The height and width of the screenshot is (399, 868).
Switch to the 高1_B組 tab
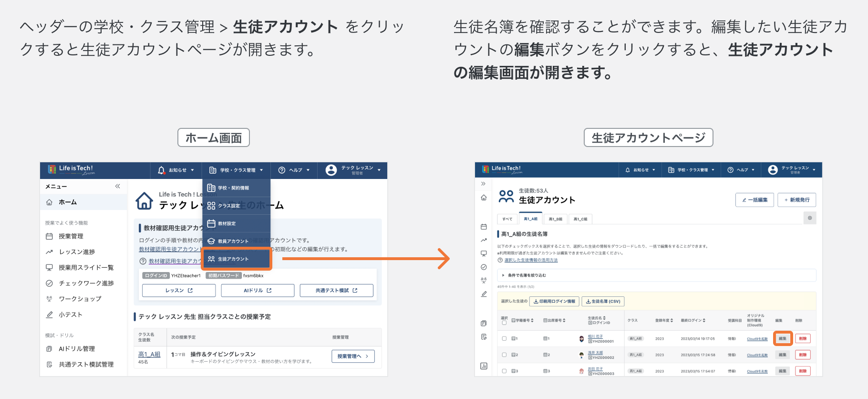click(x=555, y=219)
